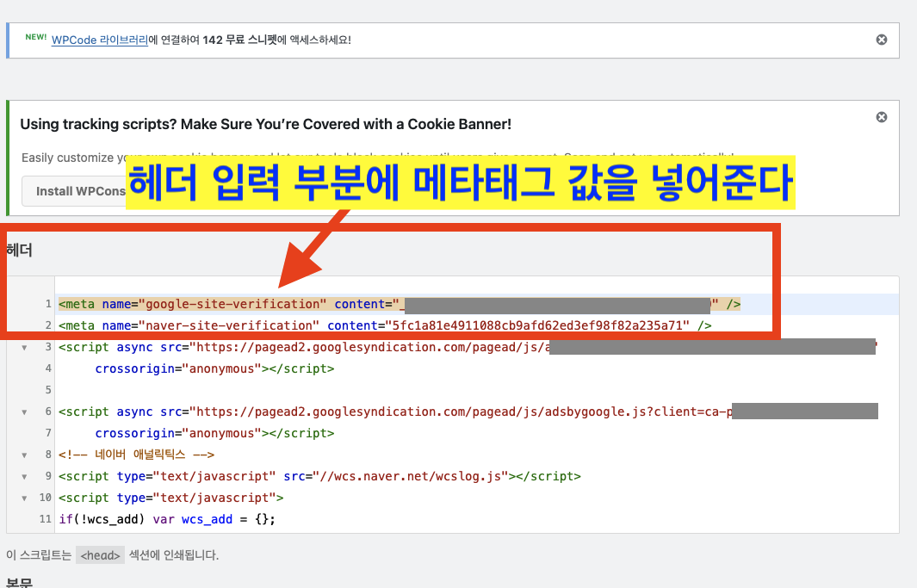
Task: Click the empty line 5 in the editor
Action: (x=172, y=390)
